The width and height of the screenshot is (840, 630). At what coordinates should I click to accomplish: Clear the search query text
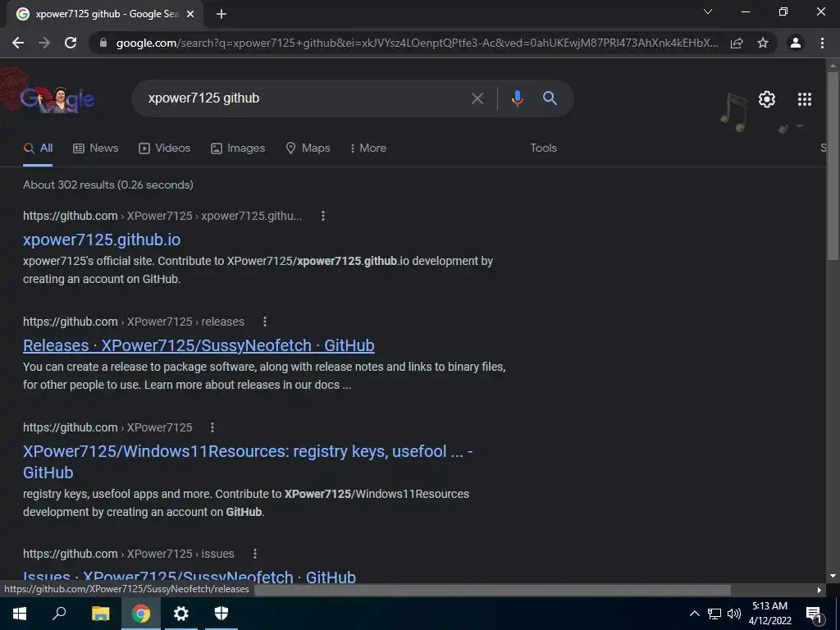click(477, 98)
